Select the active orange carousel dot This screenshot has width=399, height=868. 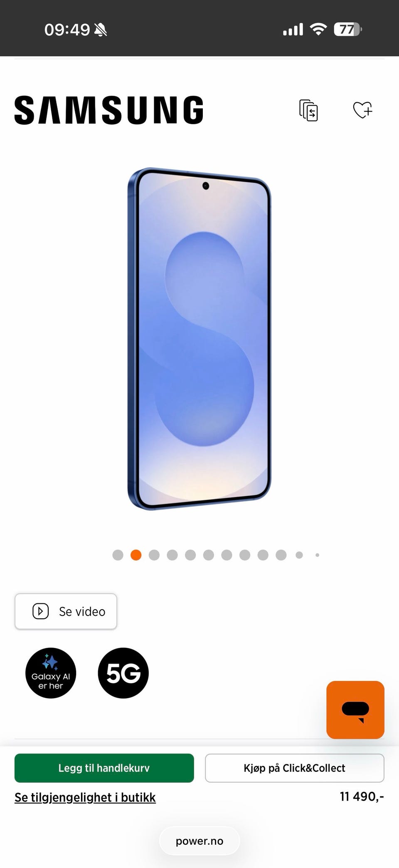136,555
